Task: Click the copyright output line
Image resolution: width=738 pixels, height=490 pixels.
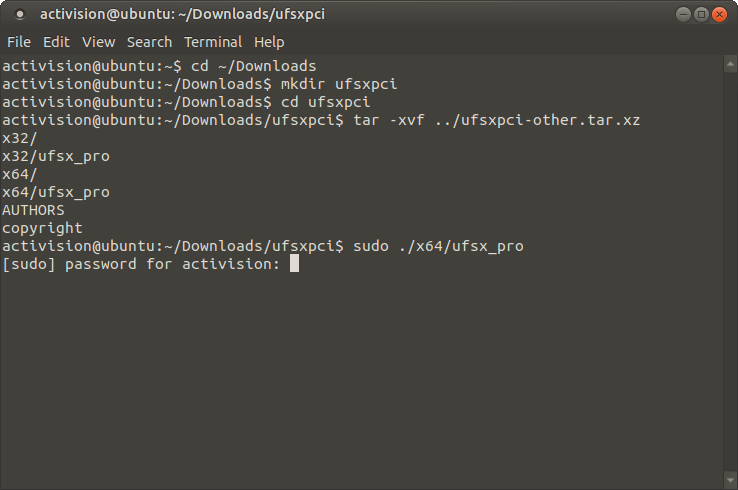Action: pos(42,228)
